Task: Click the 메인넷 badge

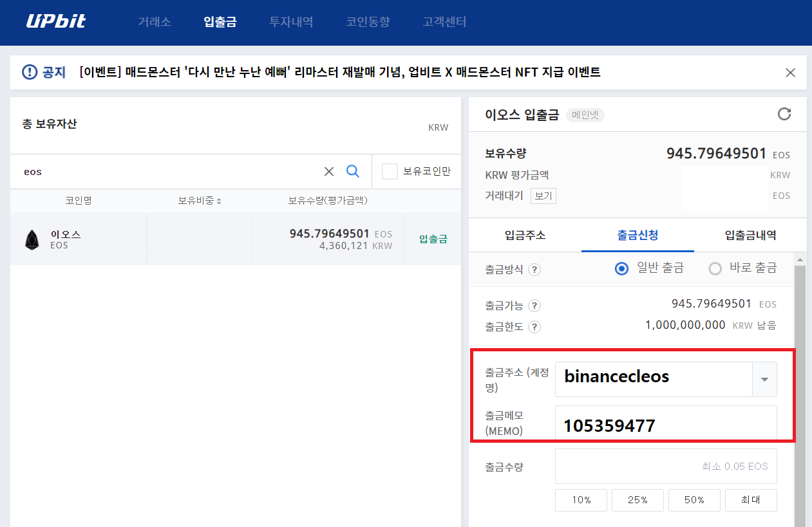Action: [x=585, y=115]
